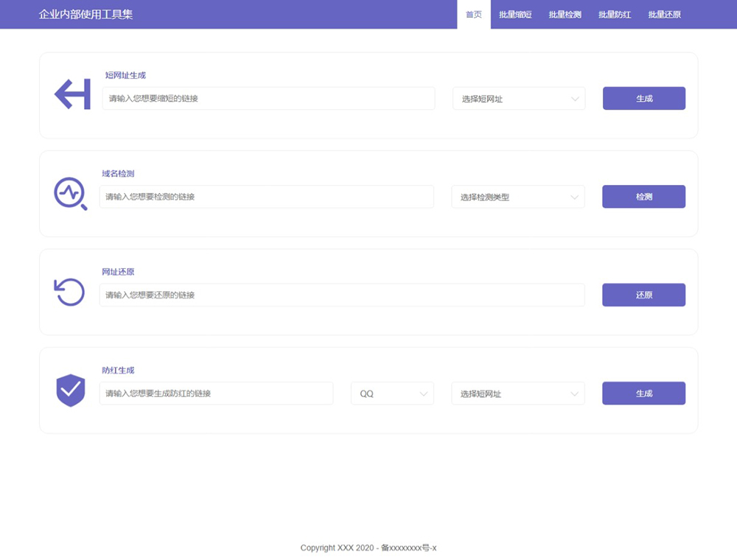Click the anti-block shield checkmark icon
The image size is (737, 560).
(x=69, y=391)
